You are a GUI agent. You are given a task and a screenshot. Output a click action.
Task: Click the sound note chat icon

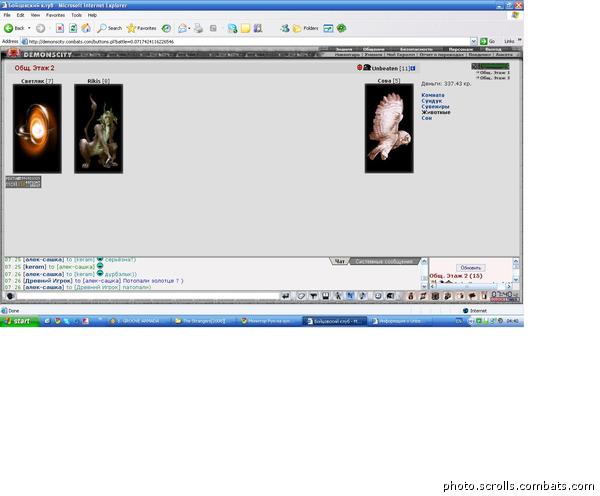click(x=362, y=296)
